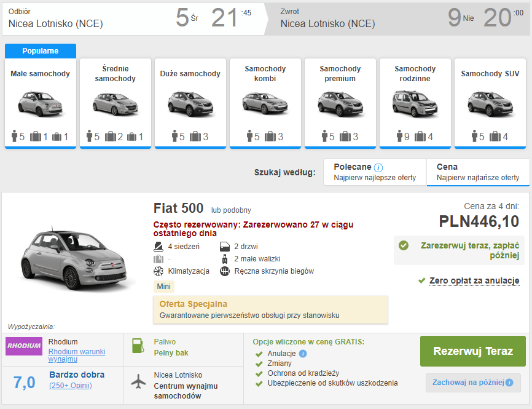
Task: Click the info icon next to Polecane
Action: 378,167
